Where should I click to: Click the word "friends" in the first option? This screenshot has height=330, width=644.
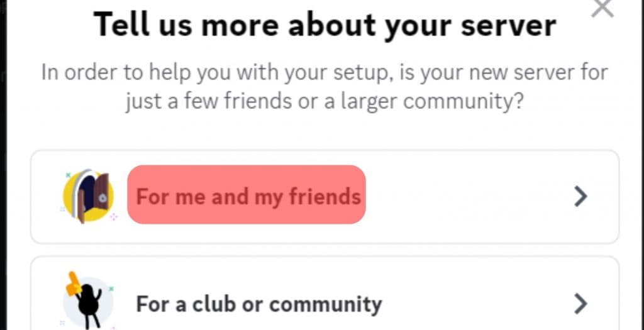(x=325, y=197)
